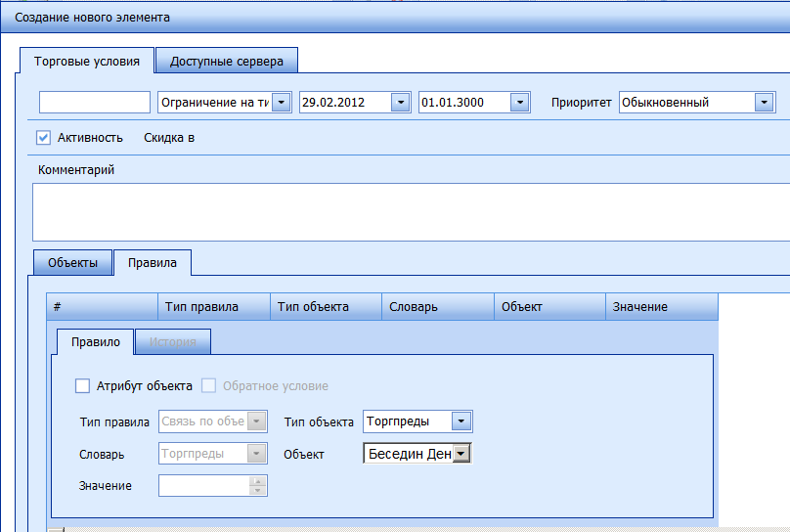Open the 01.01.3000 end date picker
The height and width of the screenshot is (532, 790).
pyautogui.click(x=520, y=102)
